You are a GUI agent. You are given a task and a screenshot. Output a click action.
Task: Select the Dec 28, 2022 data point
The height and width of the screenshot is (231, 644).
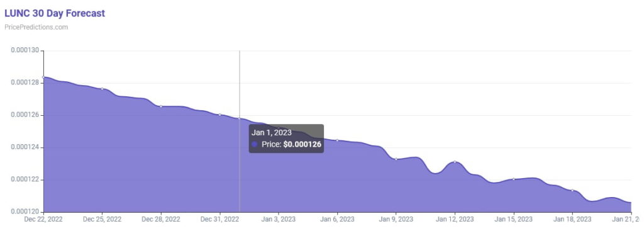(161, 106)
